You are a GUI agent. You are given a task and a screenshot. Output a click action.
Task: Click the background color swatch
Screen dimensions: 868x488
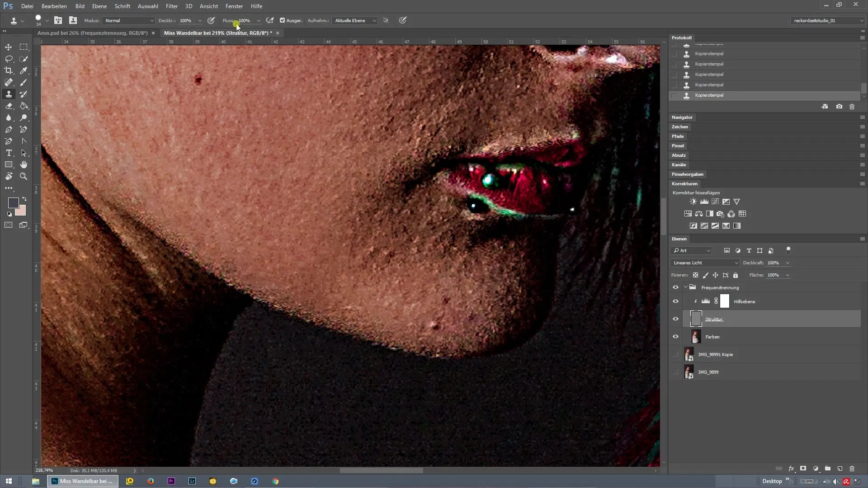tap(21, 211)
